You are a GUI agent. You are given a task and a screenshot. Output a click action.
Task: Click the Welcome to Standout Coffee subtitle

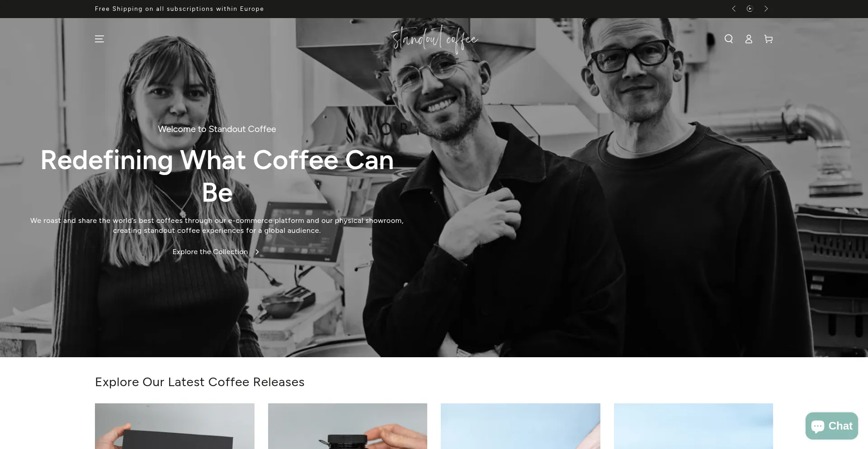(217, 129)
